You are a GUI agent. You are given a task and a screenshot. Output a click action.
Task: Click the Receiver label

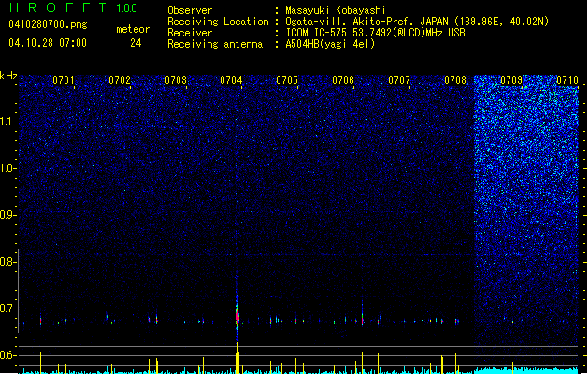[190, 33]
